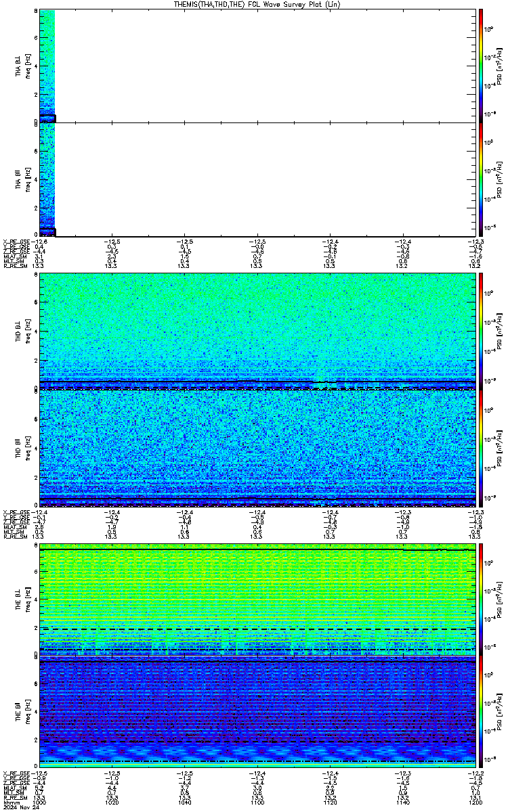Click the R_RE_SM row label under the THD panels

(15, 535)
